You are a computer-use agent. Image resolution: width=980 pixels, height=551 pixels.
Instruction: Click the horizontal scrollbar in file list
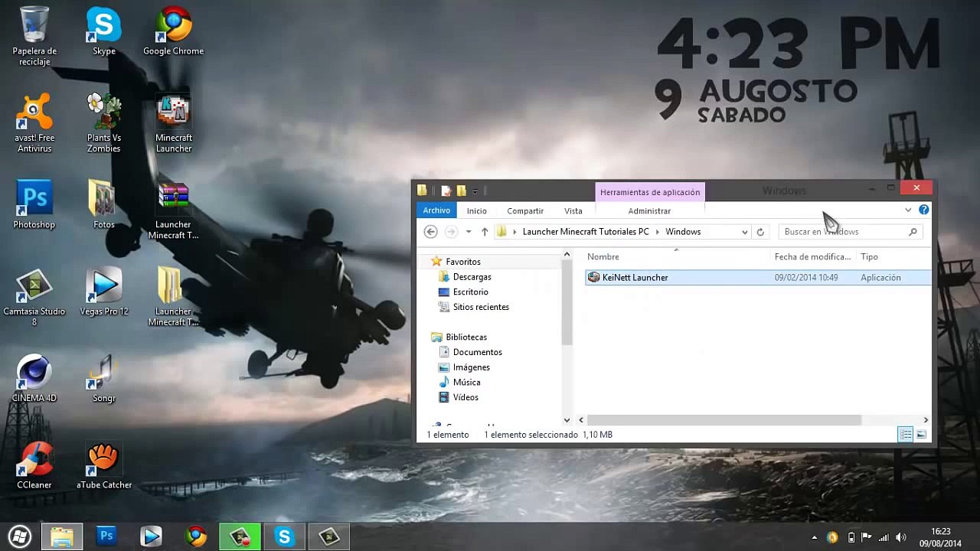(x=724, y=420)
